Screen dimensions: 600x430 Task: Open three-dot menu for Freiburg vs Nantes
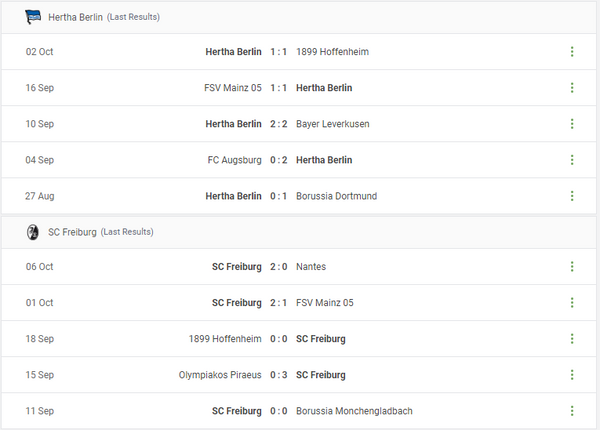(572, 267)
